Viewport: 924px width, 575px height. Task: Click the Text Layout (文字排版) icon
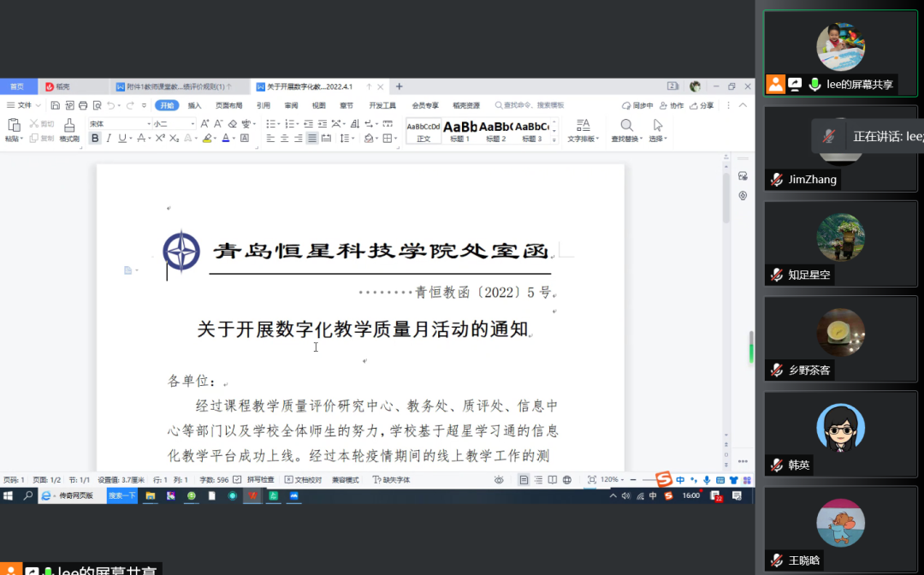[x=583, y=126]
